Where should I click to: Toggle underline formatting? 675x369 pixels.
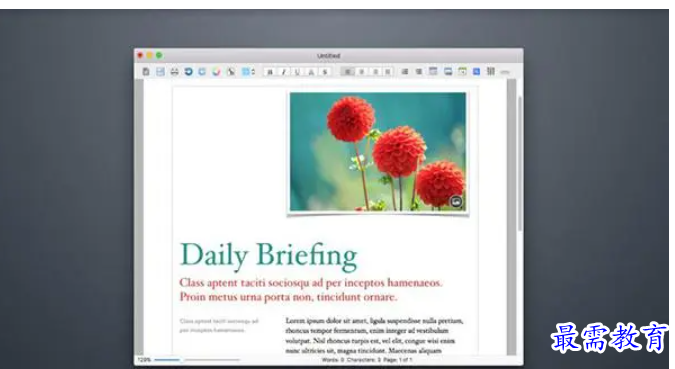click(297, 72)
